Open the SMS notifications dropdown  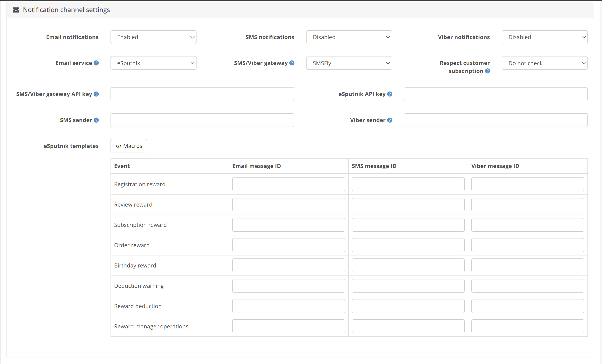click(x=349, y=37)
